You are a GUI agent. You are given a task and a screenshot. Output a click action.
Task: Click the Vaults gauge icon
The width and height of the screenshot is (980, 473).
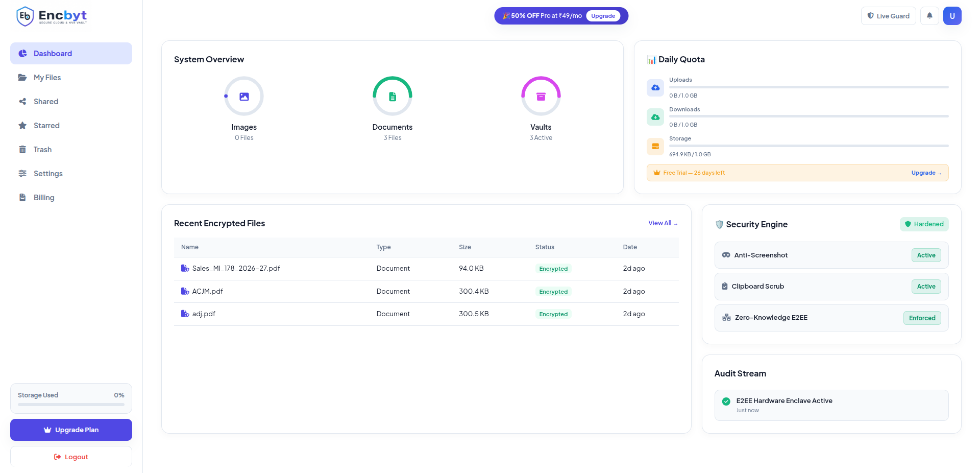[x=541, y=96]
